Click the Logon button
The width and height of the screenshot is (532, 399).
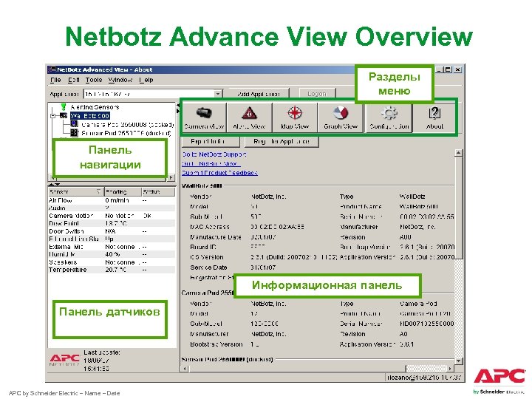pyautogui.click(x=317, y=94)
